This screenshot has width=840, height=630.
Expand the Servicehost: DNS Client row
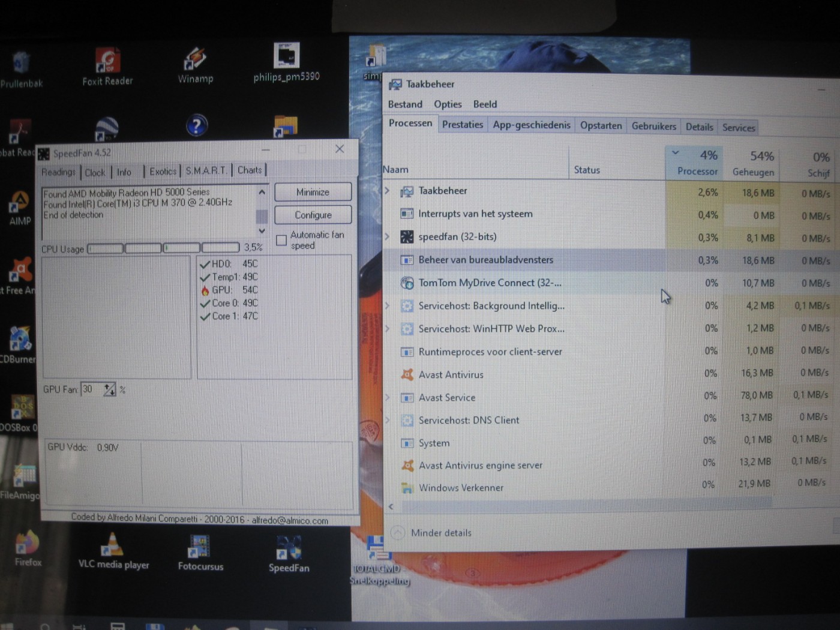click(388, 420)
